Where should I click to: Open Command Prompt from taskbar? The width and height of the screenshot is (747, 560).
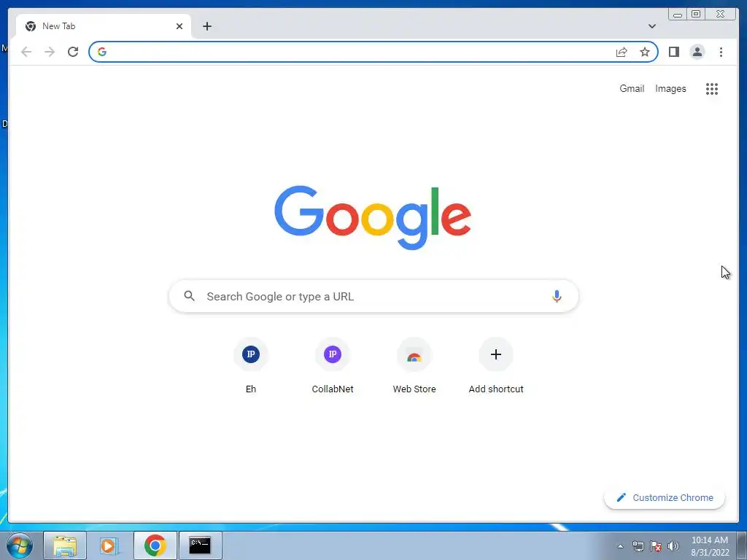point(200,545)
